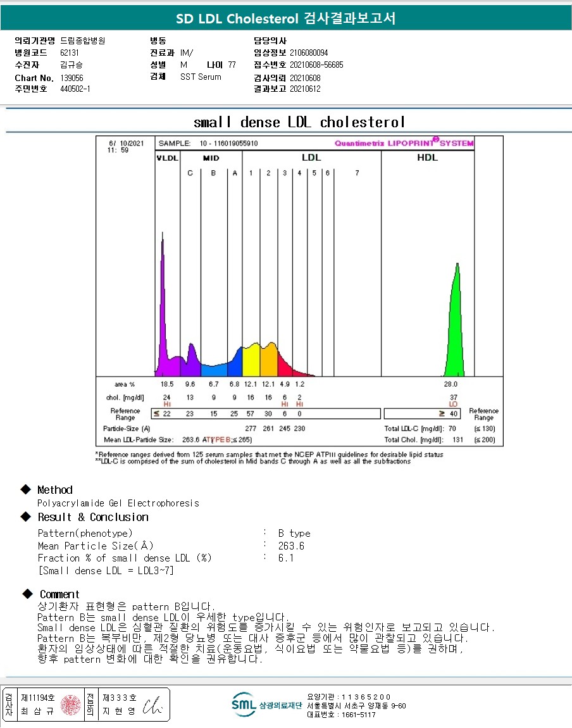Click the Chart No. value 139056
572x728 pixels.
71,78
